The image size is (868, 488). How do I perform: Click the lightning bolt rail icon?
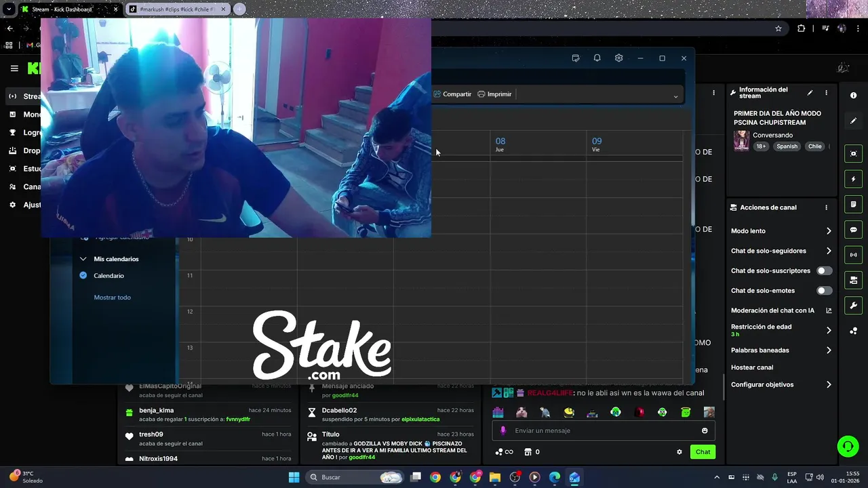pyautogui.click(x=853, y=179)
